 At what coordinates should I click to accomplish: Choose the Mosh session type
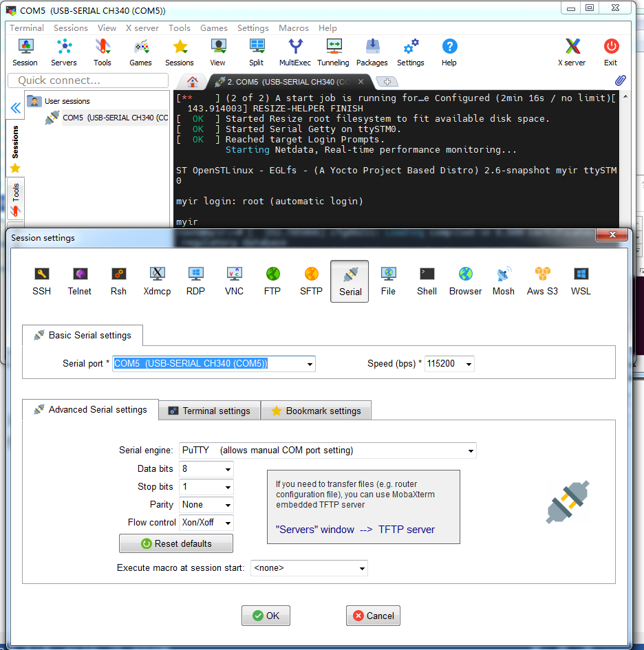[x=504, y=281]
